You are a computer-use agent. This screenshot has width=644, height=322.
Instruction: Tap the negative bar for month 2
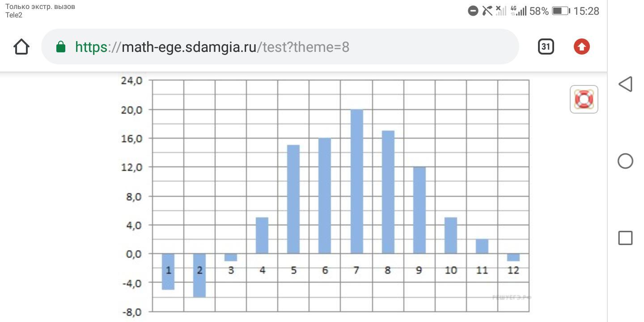point(199,275)
